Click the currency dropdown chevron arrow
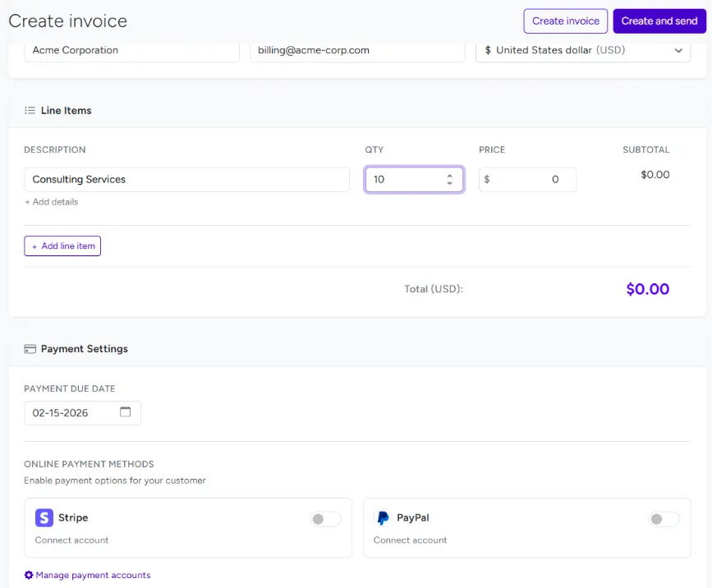The height and width of the screenshot is (588, 712). (x=678, y=50)
